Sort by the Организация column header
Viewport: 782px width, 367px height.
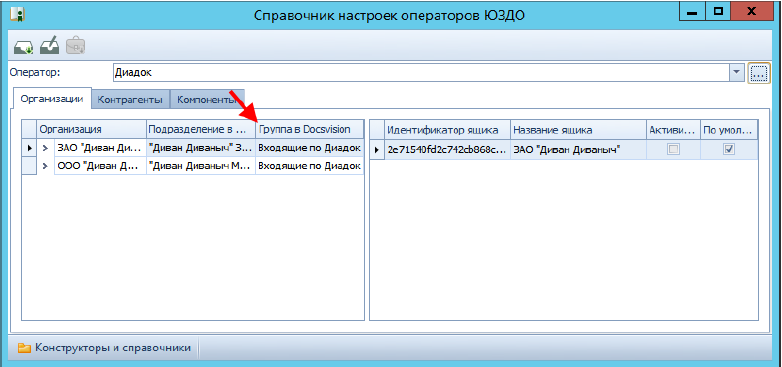click(92, 130)
